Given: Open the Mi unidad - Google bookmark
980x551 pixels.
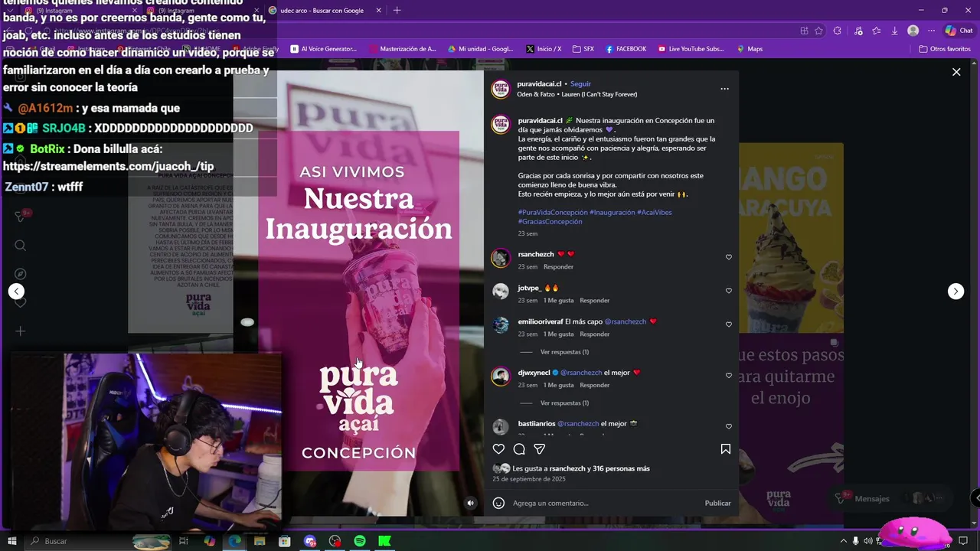Looking at the screenshot, I should [x=480, y=49].
